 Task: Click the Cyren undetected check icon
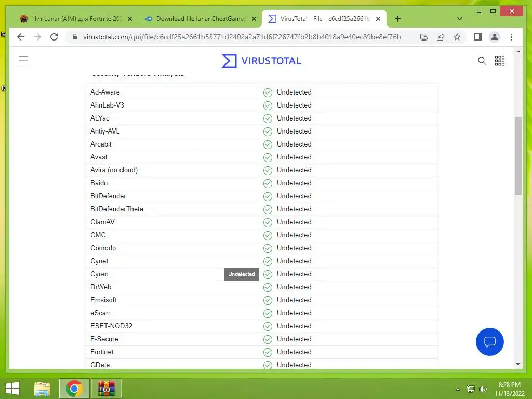268,274
